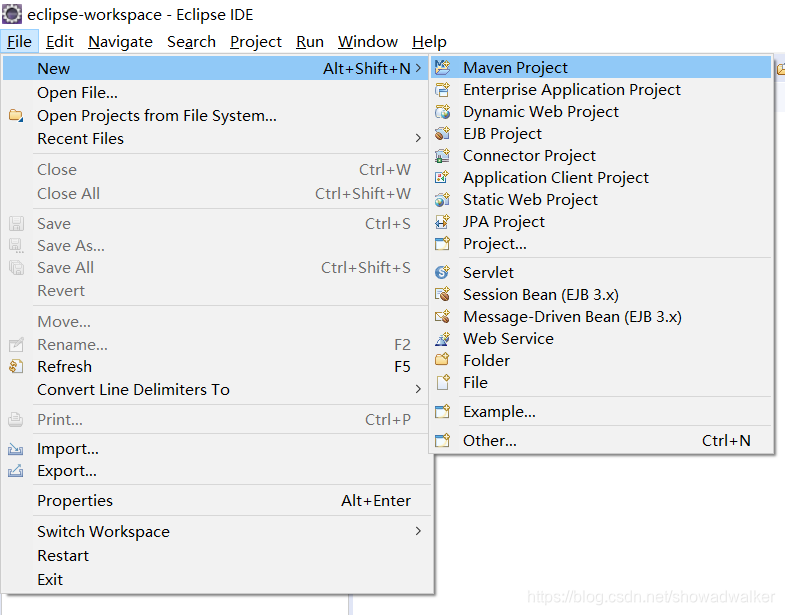Select JPA Project entry
This screenshot has width=785, height=615.
[x=601, y=222]
